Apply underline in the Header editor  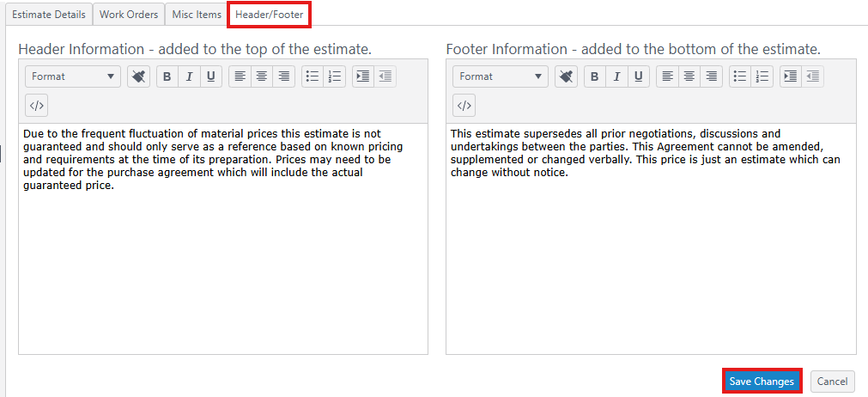[211, 76]
